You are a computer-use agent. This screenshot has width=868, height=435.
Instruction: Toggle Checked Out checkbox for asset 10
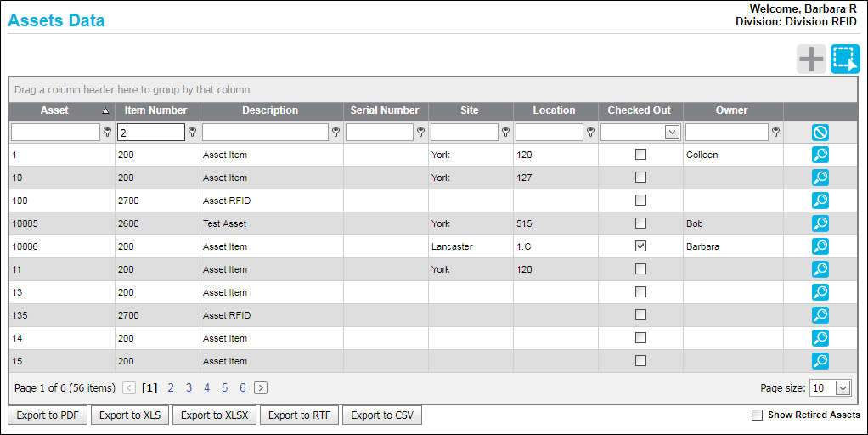[640, 177]
